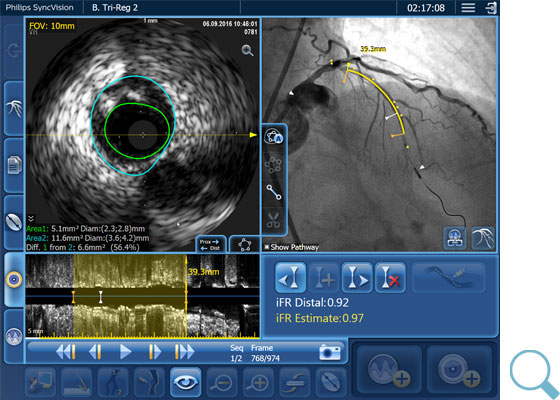Jump to the first frame

point(66,352)
